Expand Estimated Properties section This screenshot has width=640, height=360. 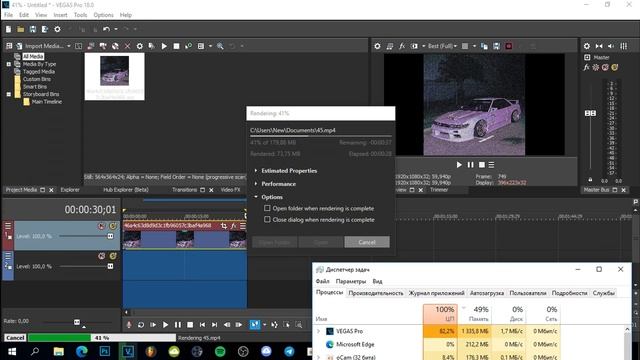point(256,171)
